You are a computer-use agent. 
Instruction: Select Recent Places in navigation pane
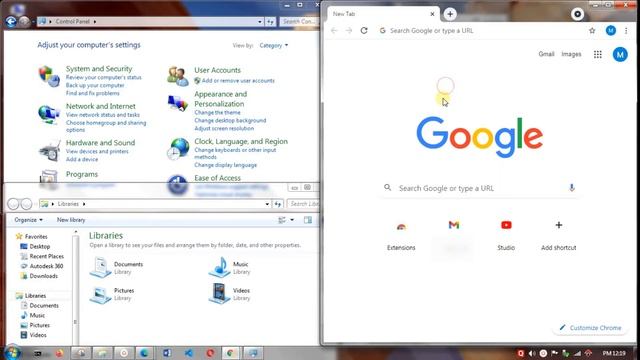pyautogui.click(x=47, y=256)
